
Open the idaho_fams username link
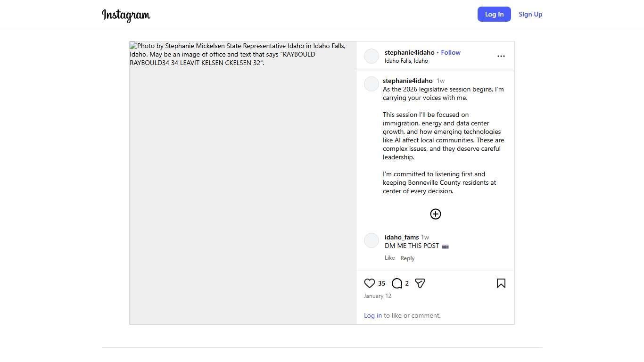402,237
